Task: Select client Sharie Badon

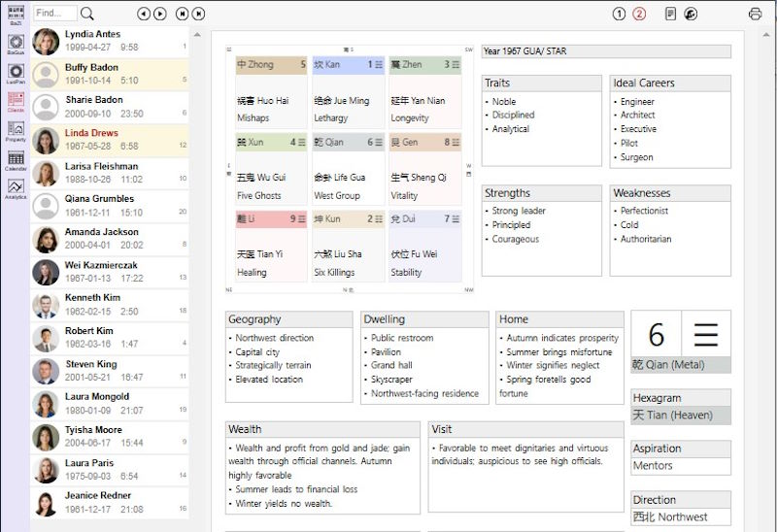Action: coord(110,107)
